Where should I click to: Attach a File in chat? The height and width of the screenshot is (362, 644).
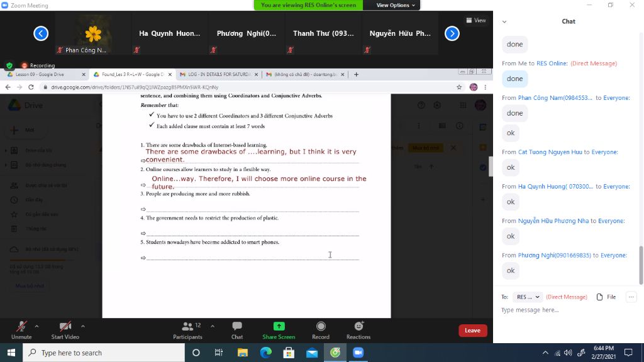[606, 297]
